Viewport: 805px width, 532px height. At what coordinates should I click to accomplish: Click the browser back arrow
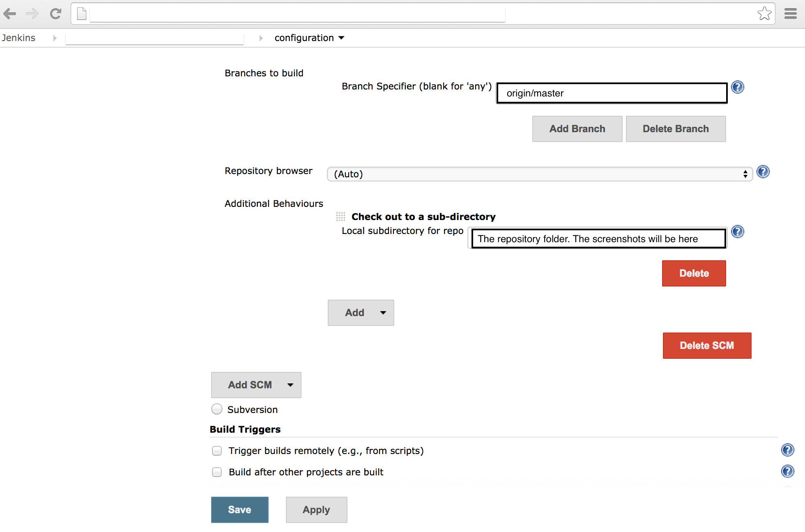[10, 14]
